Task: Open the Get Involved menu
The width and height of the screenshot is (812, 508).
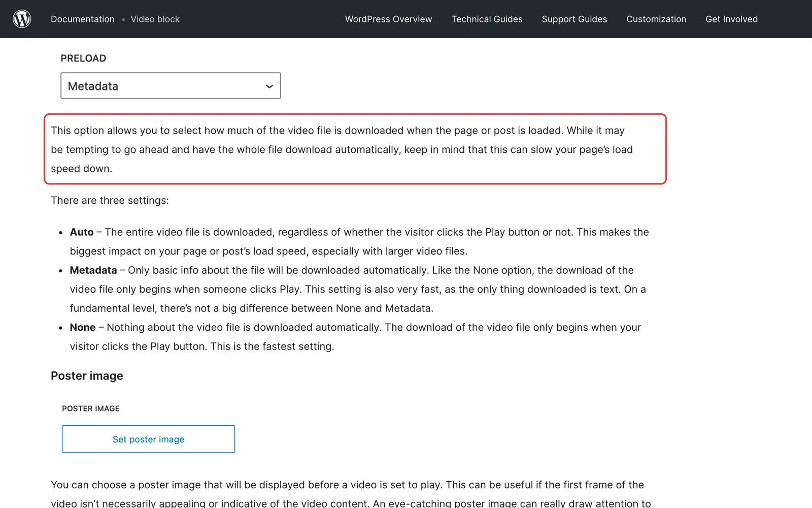Action: click(731, 19)
